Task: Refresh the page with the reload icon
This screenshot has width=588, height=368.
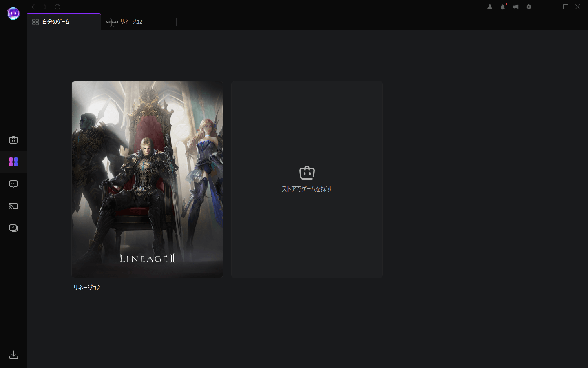Action: tap(57, 7)
